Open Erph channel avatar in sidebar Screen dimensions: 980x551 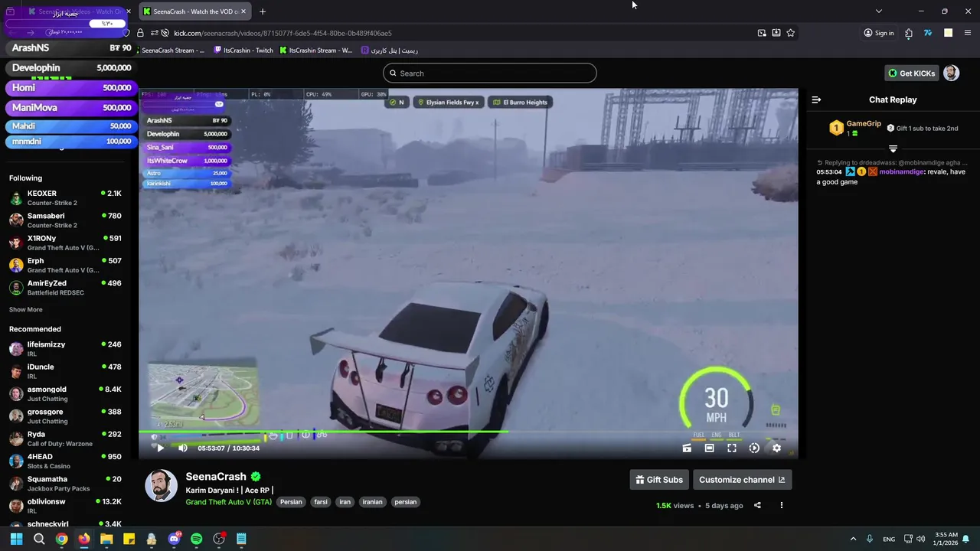click(x=16, y=266)
